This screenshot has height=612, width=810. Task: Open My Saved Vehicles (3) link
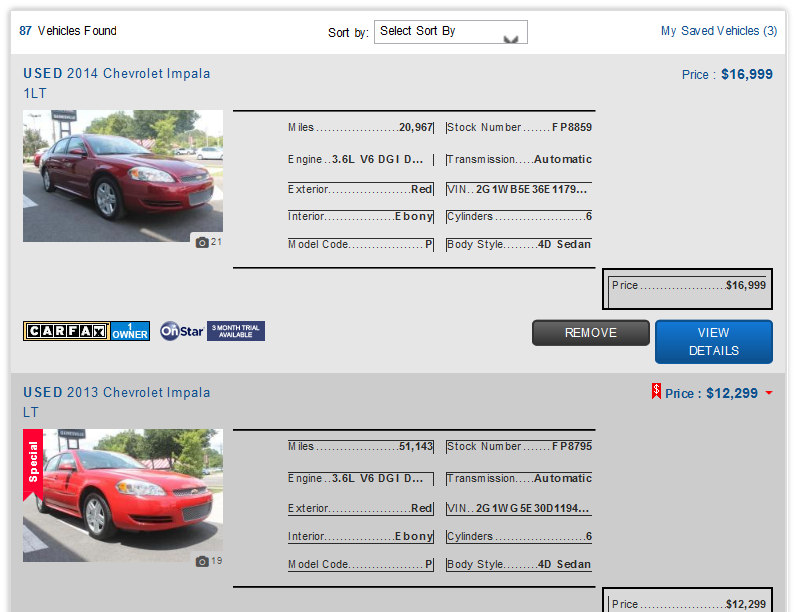point(718,31)
